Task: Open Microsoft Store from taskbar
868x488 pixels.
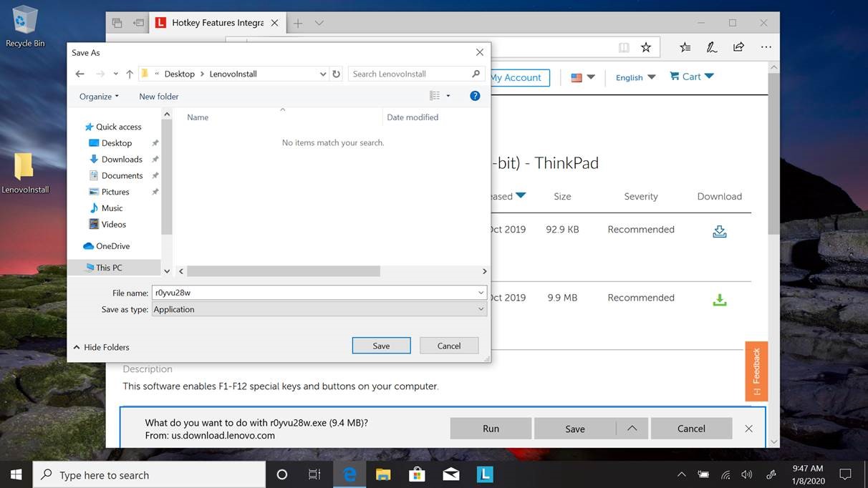Action: (x=417, y=474)
